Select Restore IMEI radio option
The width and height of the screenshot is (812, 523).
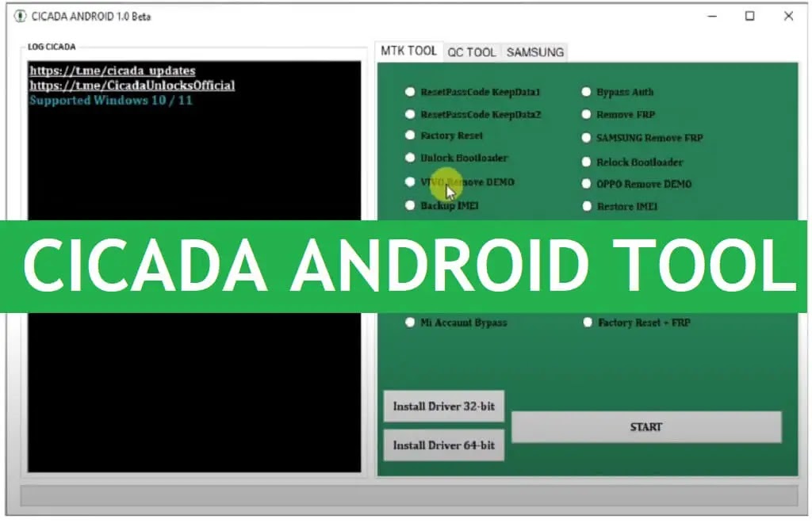[587, 206]
